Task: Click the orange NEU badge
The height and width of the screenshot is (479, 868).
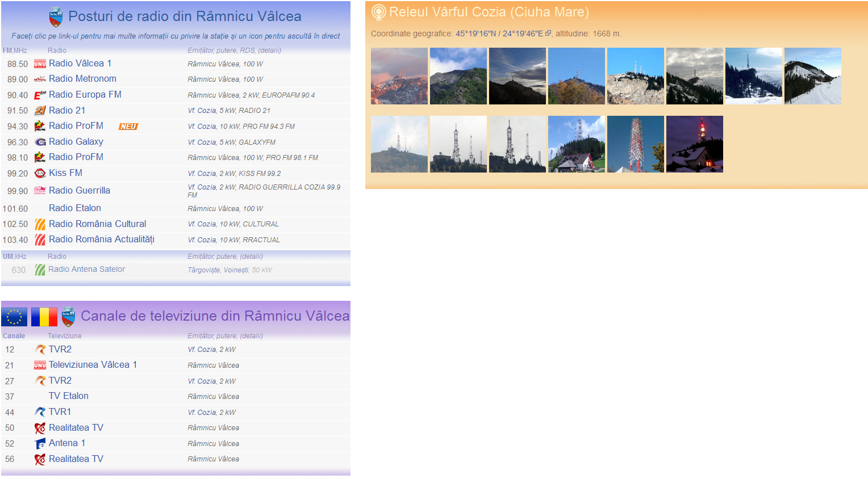Action: (128, 127)
